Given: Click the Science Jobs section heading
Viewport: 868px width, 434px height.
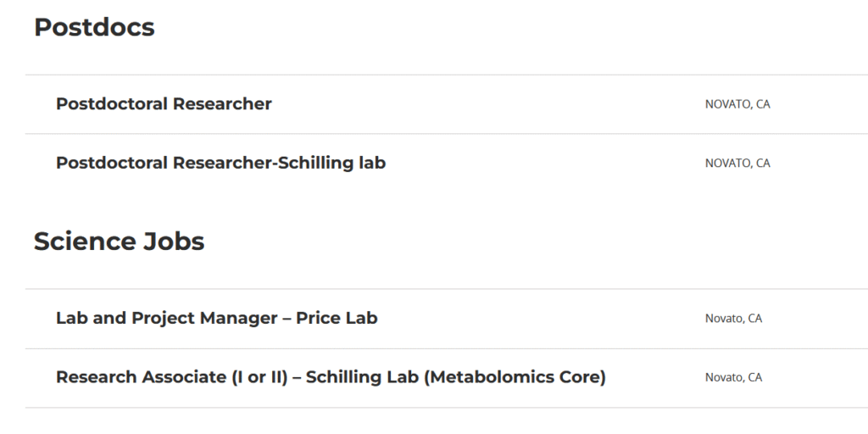Looking at the screenshot, I should pyautogui.click(x=119, y=242).
